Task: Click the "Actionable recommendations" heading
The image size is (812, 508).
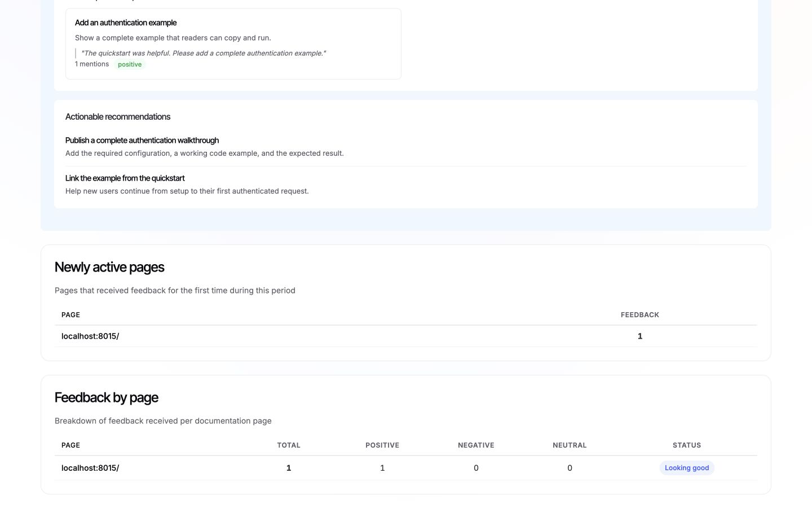Action: click(x=118, y=117)
